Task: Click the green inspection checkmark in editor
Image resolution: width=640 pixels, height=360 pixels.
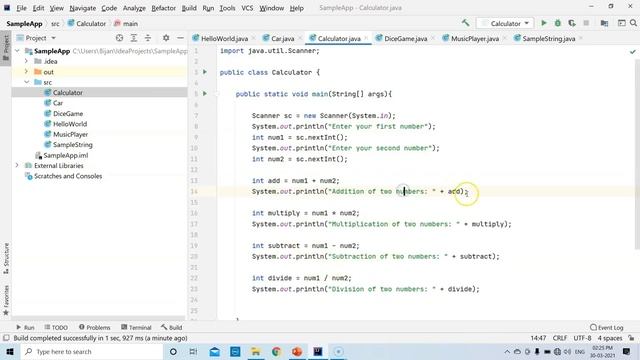Action: 633,51
